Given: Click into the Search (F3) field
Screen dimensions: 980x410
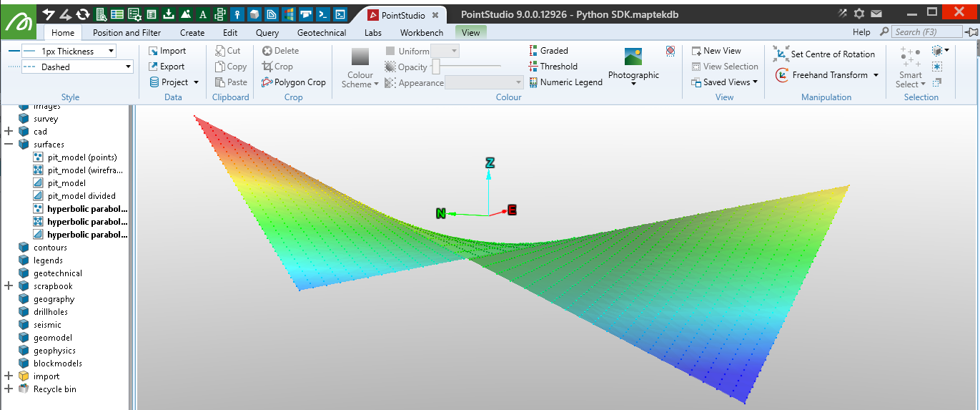Looking at the screenshot, I should pyautogui.click(x=927, y=32).
